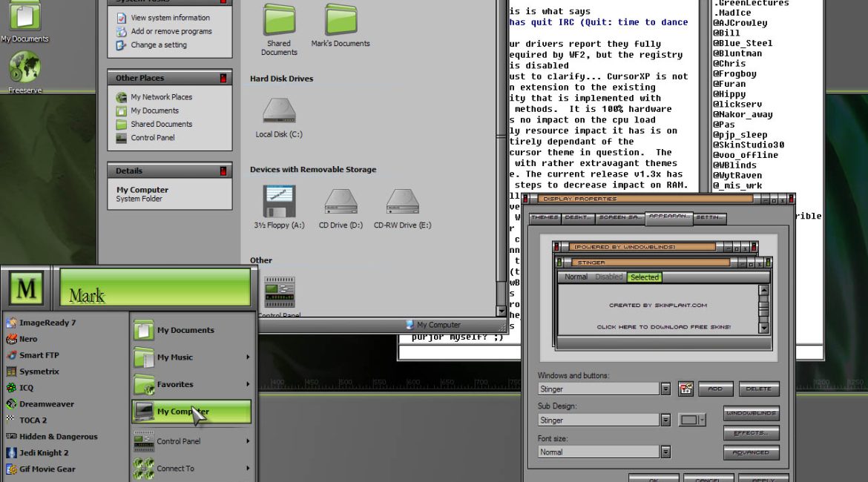Click the skin icon beside the Add button
Screen dimensions: 868x482
pos(685,389)
